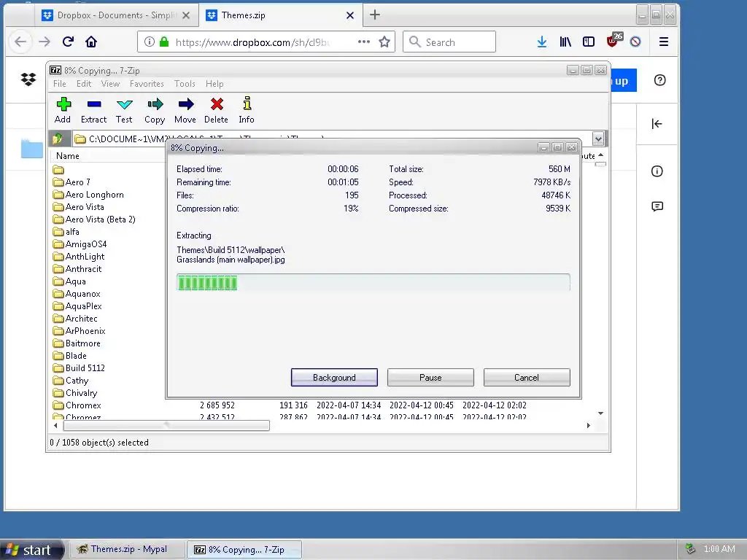Image resolution: width=747 pixels, height=560 pixels.
Task: Select the Aero Vista (Beta 2) folder
Action: point(94,219)
